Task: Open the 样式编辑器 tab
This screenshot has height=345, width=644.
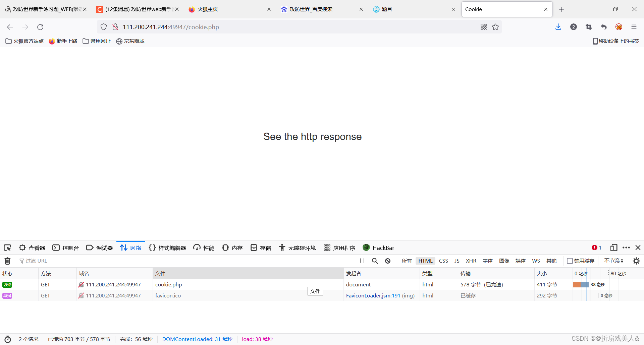Action: [167, 248]
